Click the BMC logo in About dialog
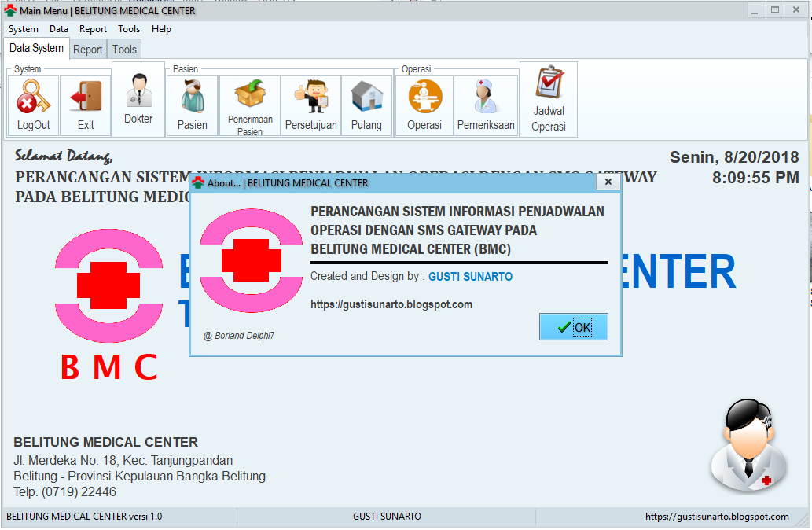The image size is (812, 530). 252,260
